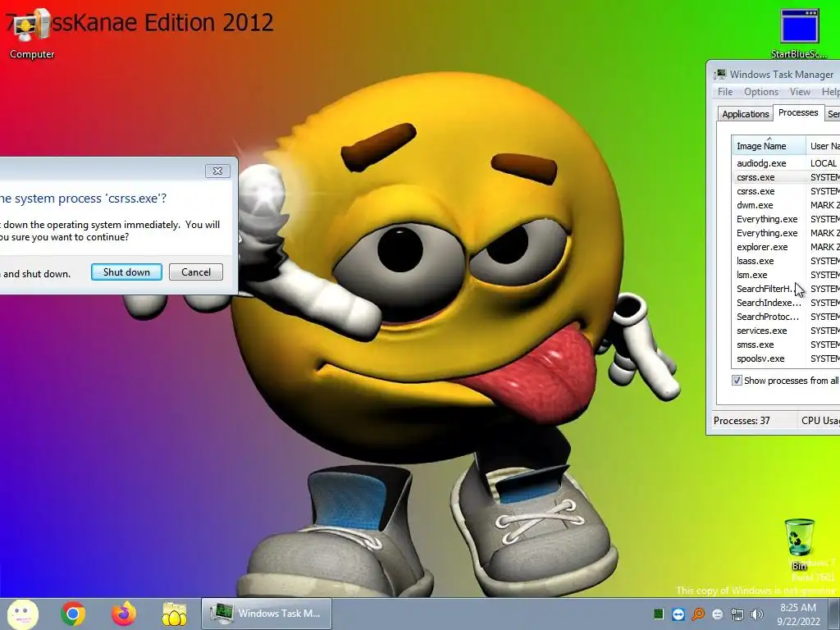
Task: Open the smiley face Start button
Action: point(23,614)
